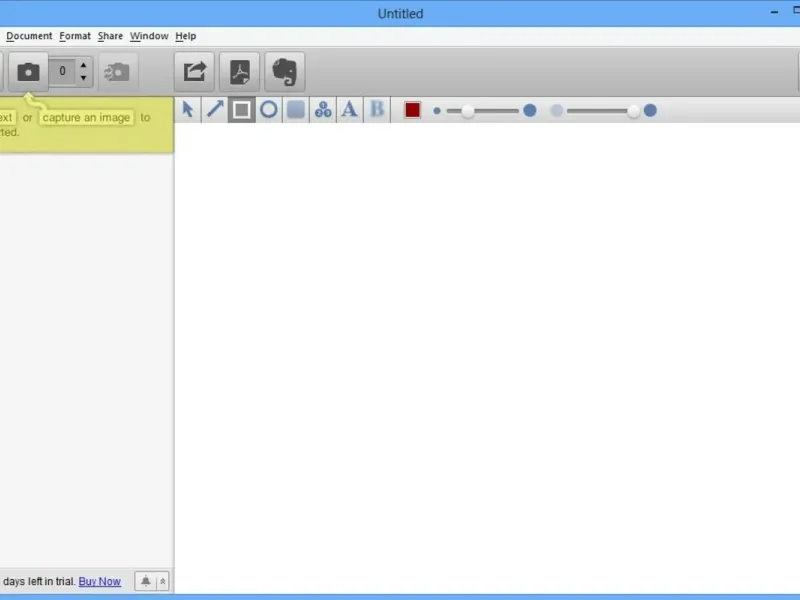The width and height of the screenshot is (800, 600).
Task: Click the large dot thickness maximum
Action: (530, 110)
